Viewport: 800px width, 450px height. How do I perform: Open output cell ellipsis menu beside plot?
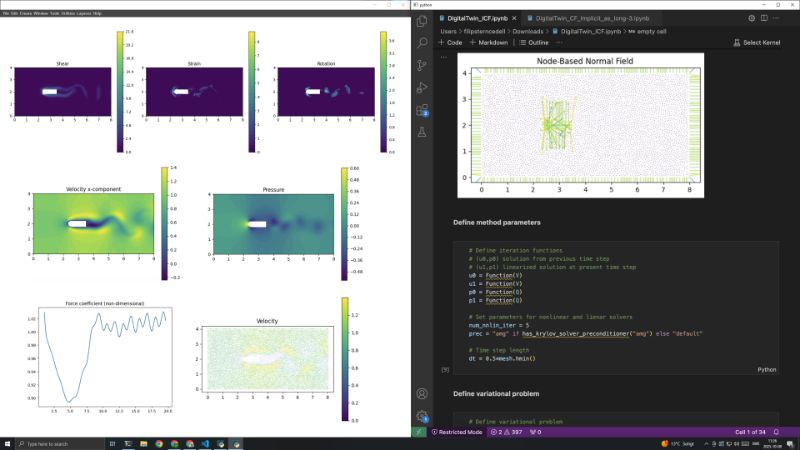[x=444, y=57]
